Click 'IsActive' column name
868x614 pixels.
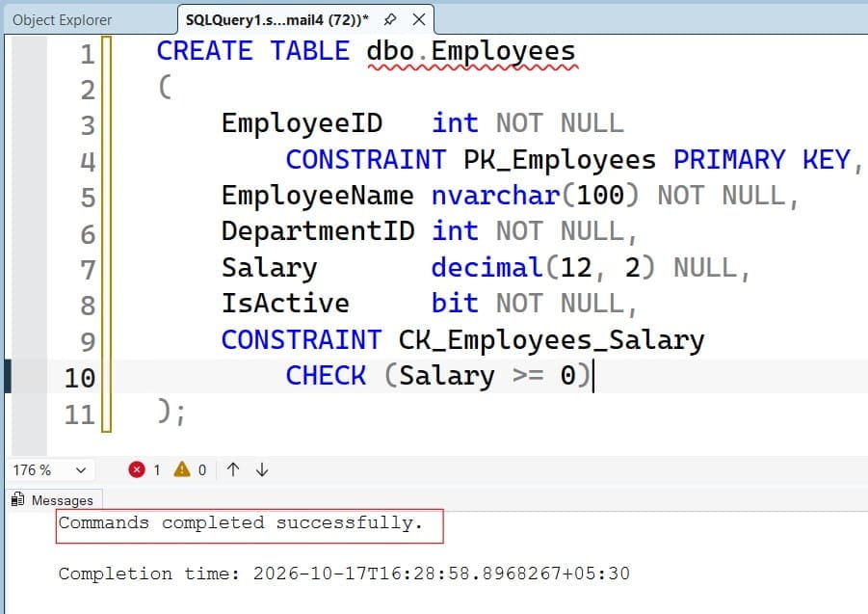[x=286, y=304]
